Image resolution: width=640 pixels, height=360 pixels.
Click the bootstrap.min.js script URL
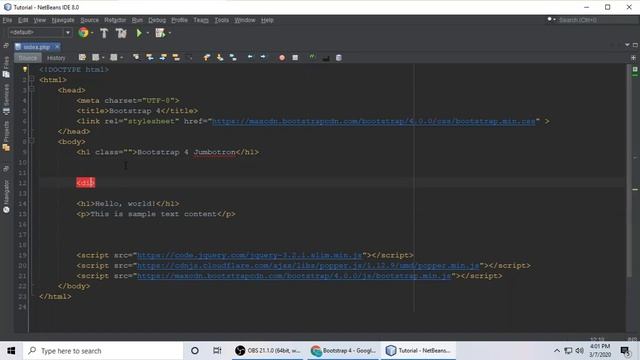294,276
